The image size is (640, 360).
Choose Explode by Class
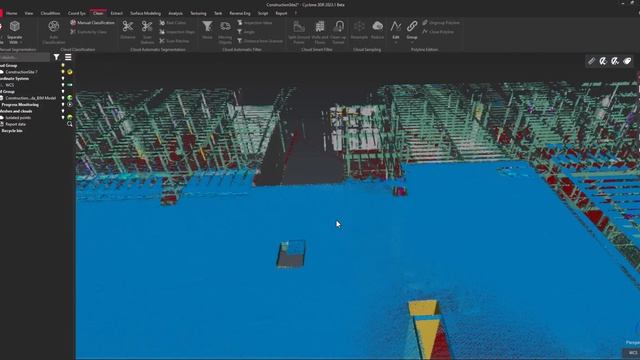coord(89,32)
